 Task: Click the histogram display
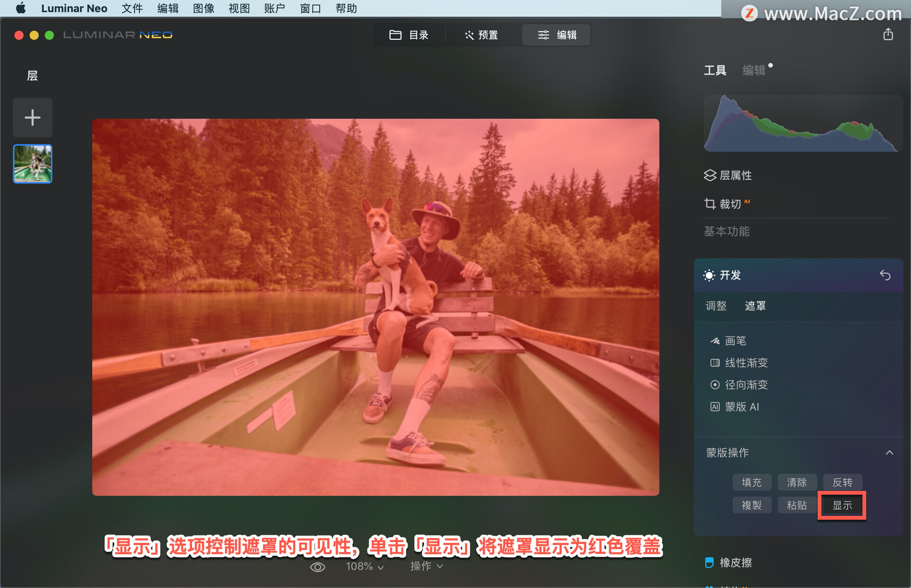point(802,123)
